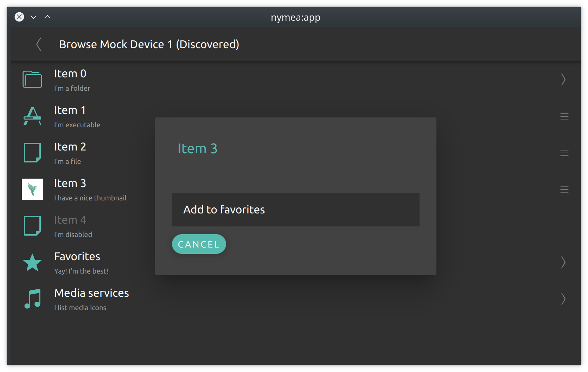
Task: Dismiss dialog with the Cancel button
Action: coord(199,244)
